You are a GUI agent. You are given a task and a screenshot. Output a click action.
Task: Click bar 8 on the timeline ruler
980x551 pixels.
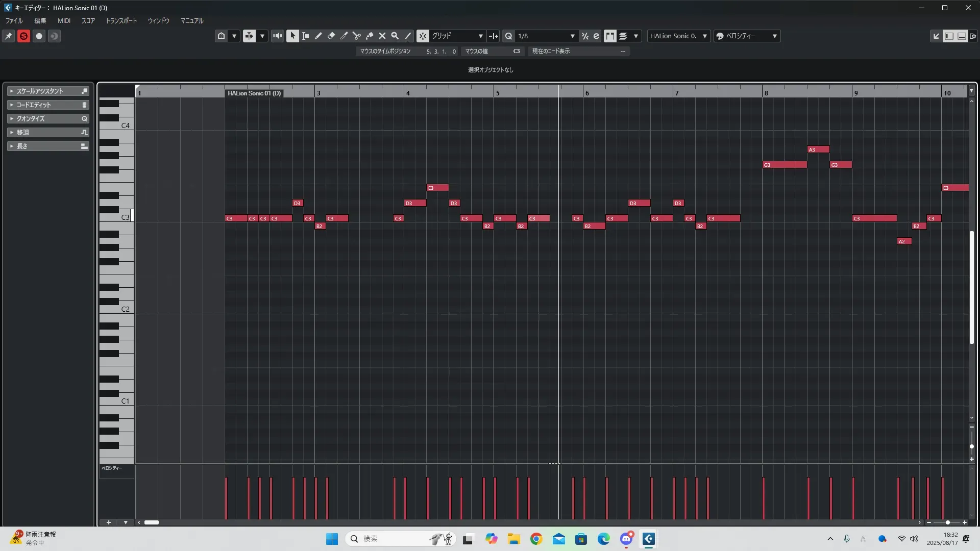(766, 93)
